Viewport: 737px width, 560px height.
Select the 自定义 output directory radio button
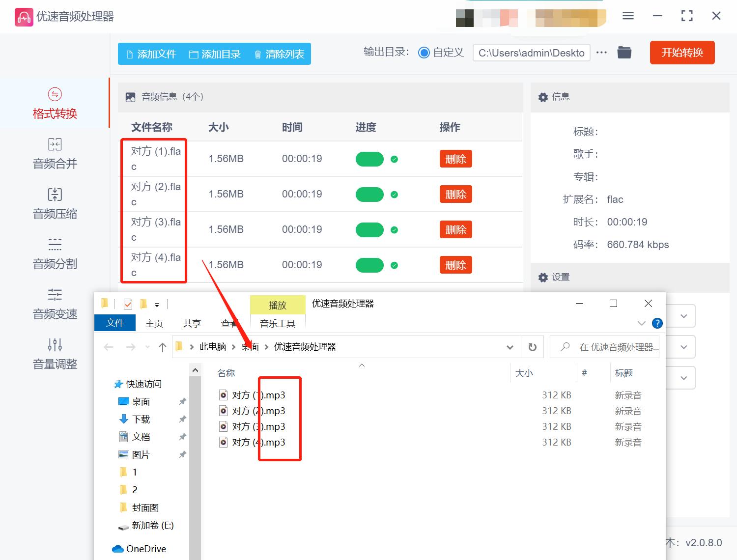pos(424,52)
